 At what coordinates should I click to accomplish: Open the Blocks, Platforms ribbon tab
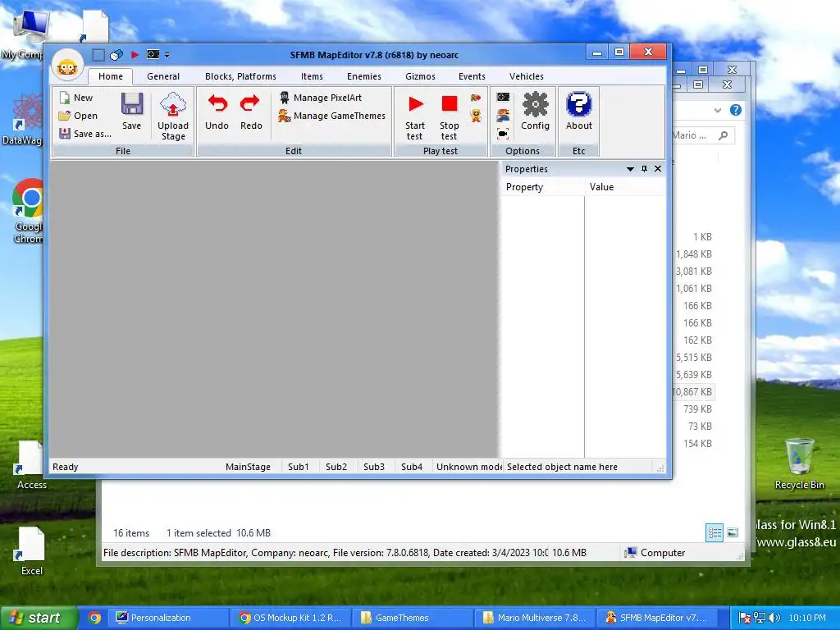240,76
